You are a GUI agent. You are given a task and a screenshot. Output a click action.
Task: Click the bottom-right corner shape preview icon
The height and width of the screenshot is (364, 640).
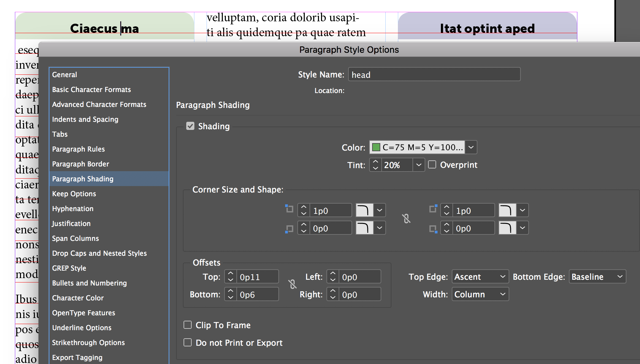coord(507,228)
